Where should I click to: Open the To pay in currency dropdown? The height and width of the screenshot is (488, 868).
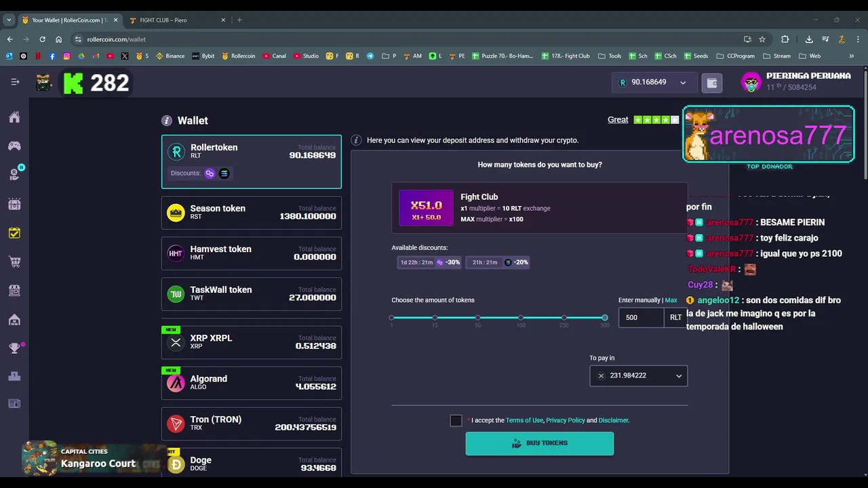pos(638,375)
